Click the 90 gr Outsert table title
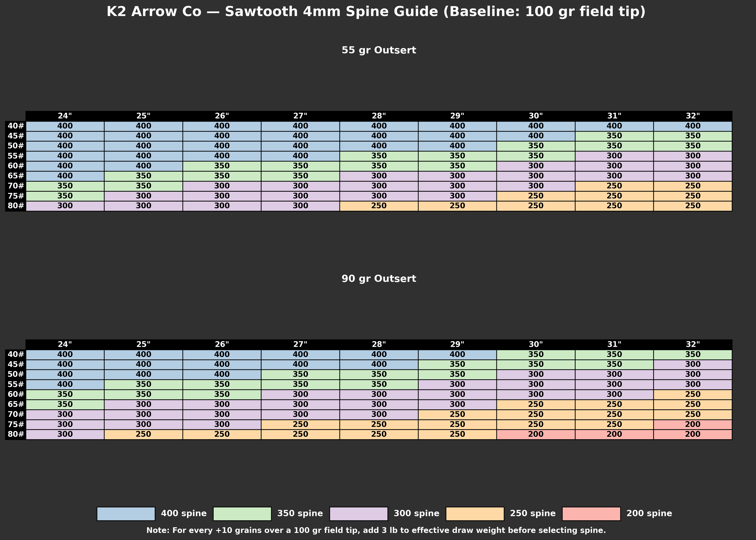 pyautogui.click(x=379, y=279)
